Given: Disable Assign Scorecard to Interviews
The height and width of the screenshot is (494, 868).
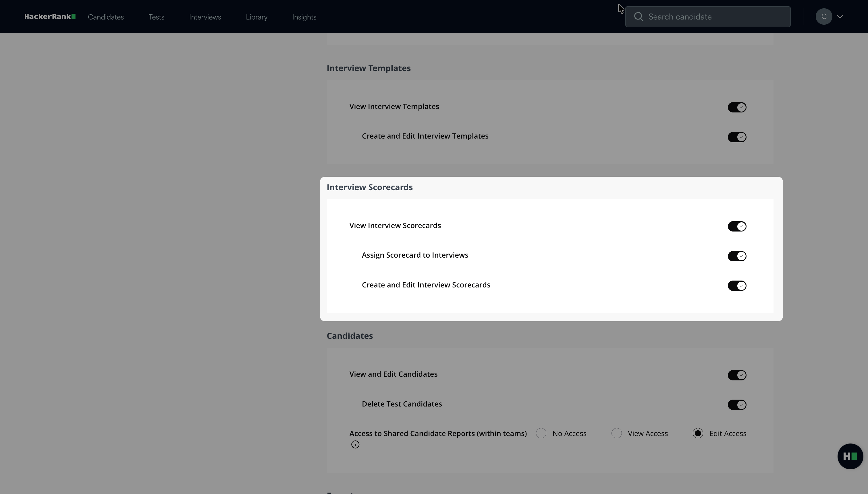Looking at the screenshot, I should [x=736, y=256].
